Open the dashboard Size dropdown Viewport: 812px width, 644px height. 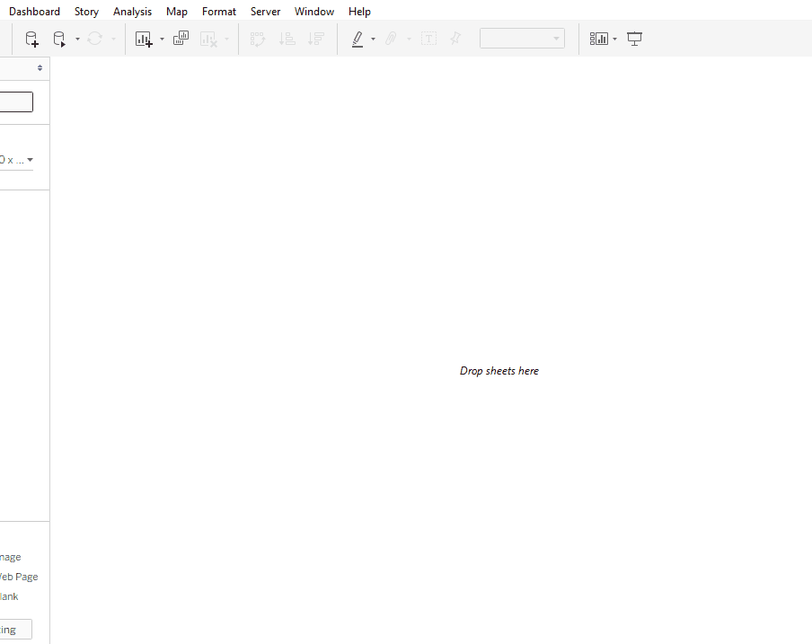click(18, 159)
